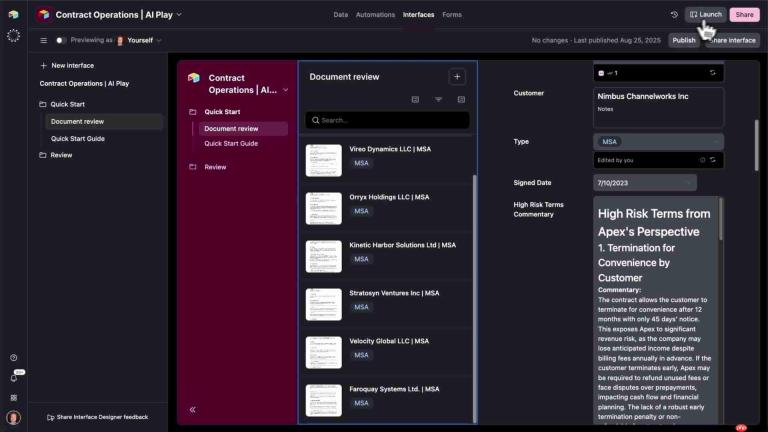Click the sort icon right of filter

461,99
